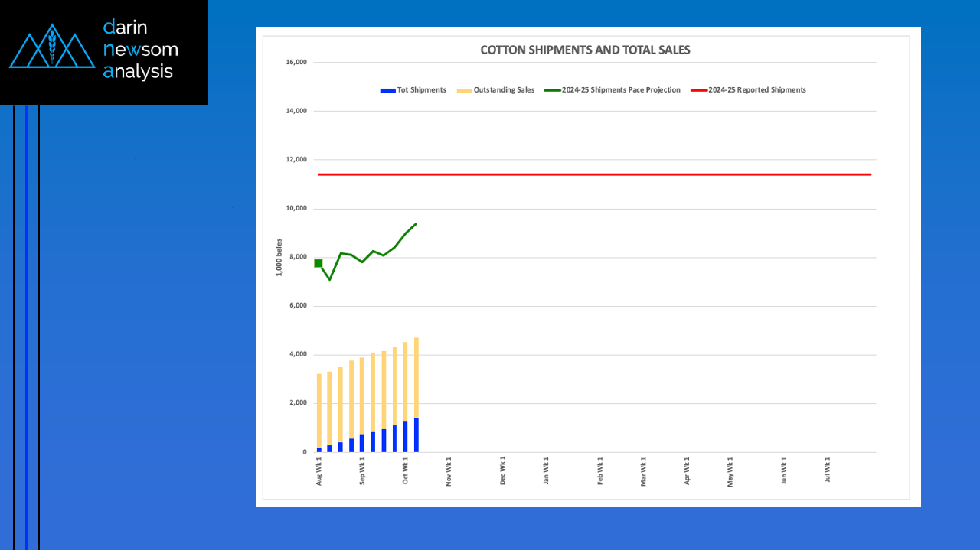This screenshot has width=980, height=550.
Task: Click the Jan Wk 1 axis label
Action: tap(546, 471)
